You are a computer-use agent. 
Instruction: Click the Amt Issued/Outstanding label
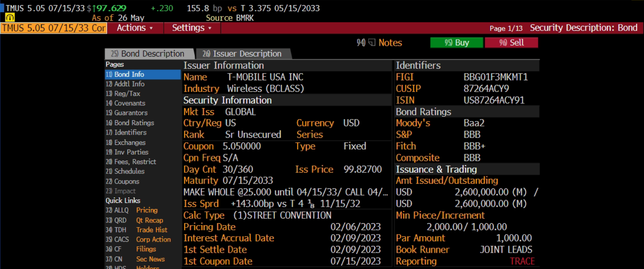click(x=447, y=181)
